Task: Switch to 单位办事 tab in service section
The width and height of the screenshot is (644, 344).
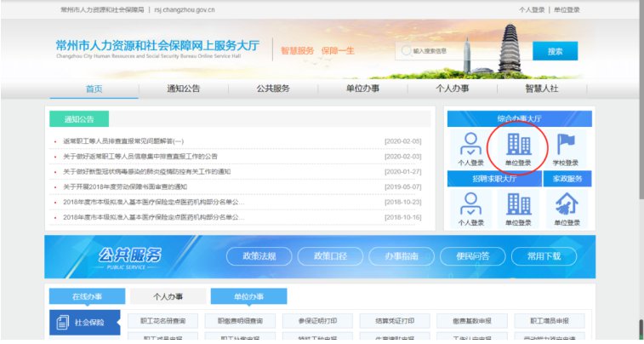Action: (248, 296)
